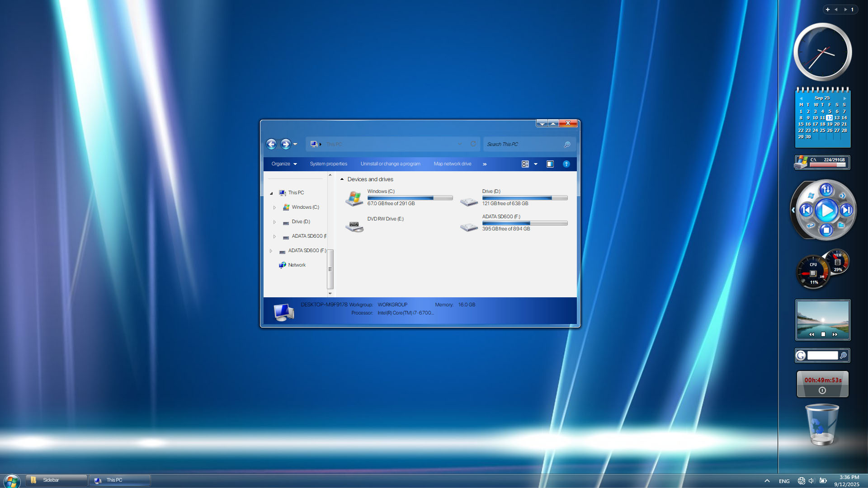Click the slideshow gadget next-picture arrow
This screenshot has width=868, height=488.
point(835,334)
